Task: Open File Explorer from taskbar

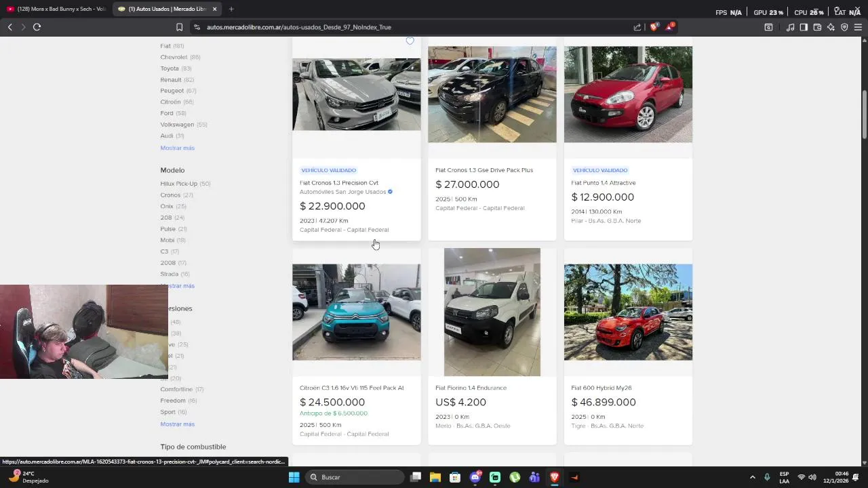Action: [435, 477]
